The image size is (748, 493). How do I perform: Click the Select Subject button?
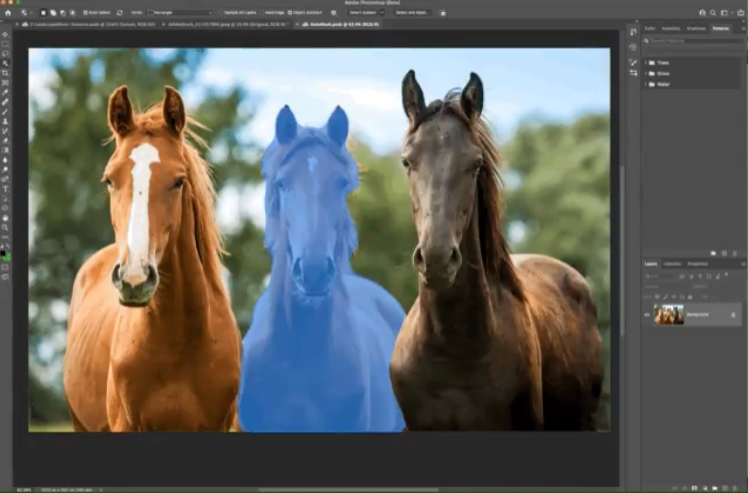point(363,13)
